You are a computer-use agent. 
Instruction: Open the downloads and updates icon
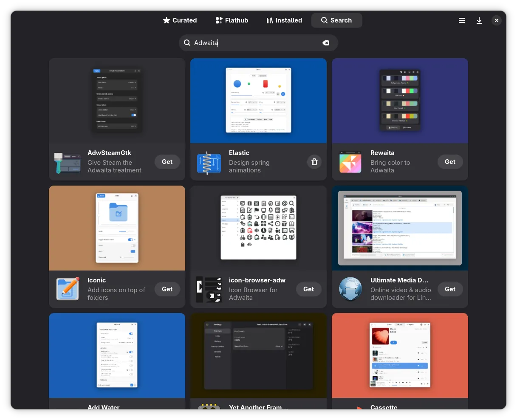pyautogui.click(x=479, y=20)
